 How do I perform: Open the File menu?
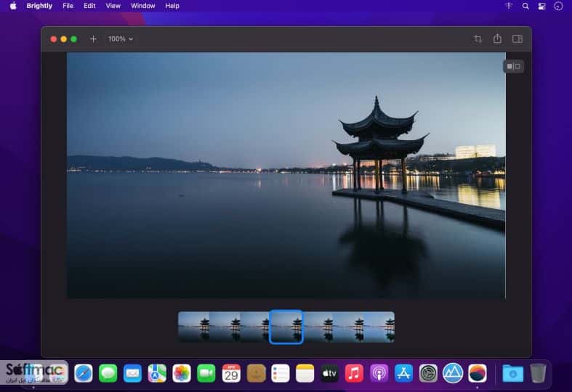[x=68, y=6]
